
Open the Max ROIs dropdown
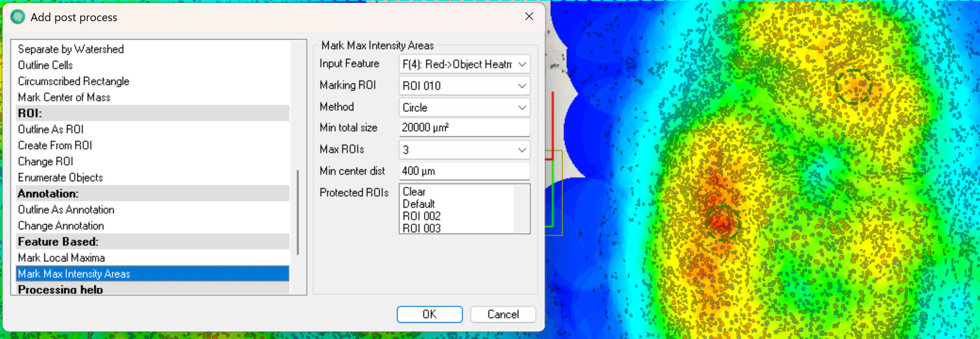[x=464, y=150]
